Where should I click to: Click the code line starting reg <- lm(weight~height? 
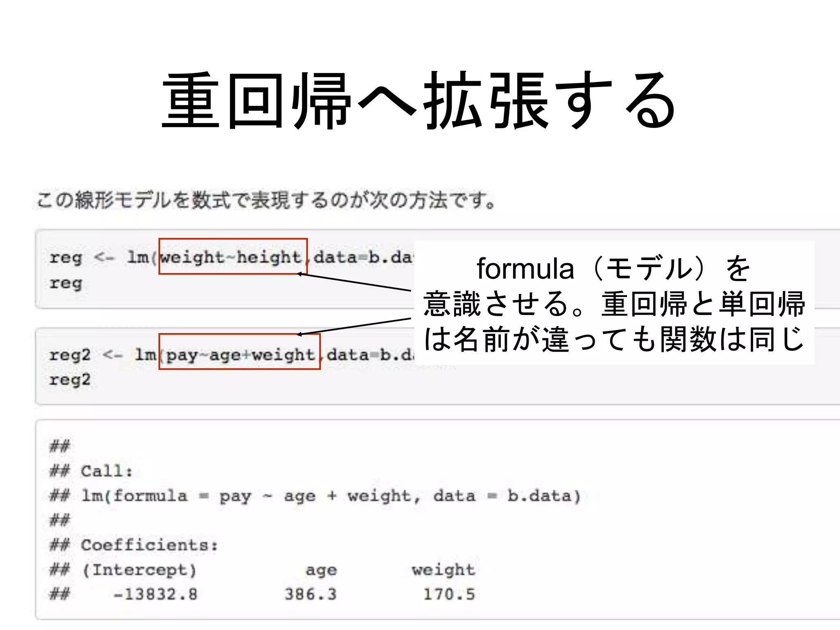coord(232,258)
